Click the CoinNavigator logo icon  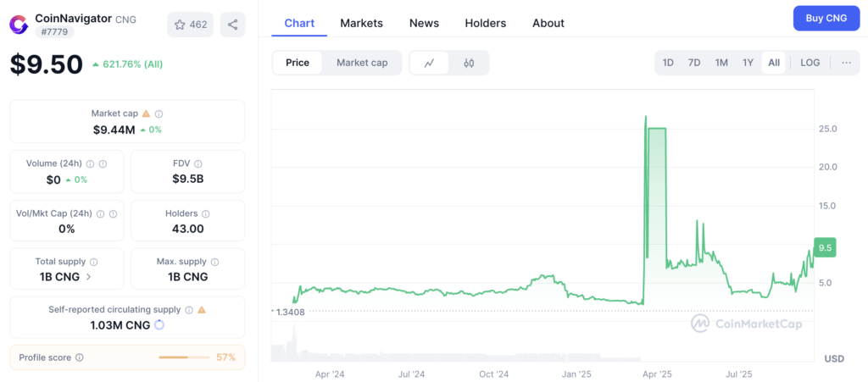pos(19,25)
